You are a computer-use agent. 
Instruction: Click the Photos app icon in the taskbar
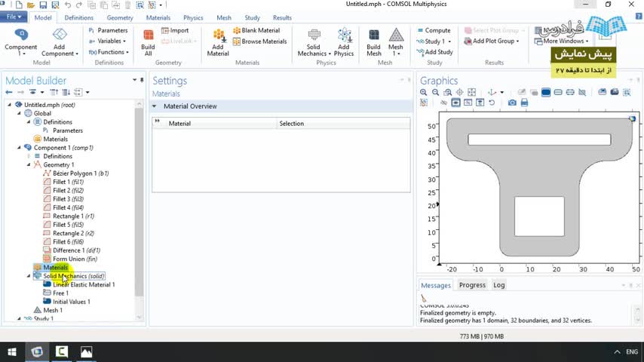(86, 351)
